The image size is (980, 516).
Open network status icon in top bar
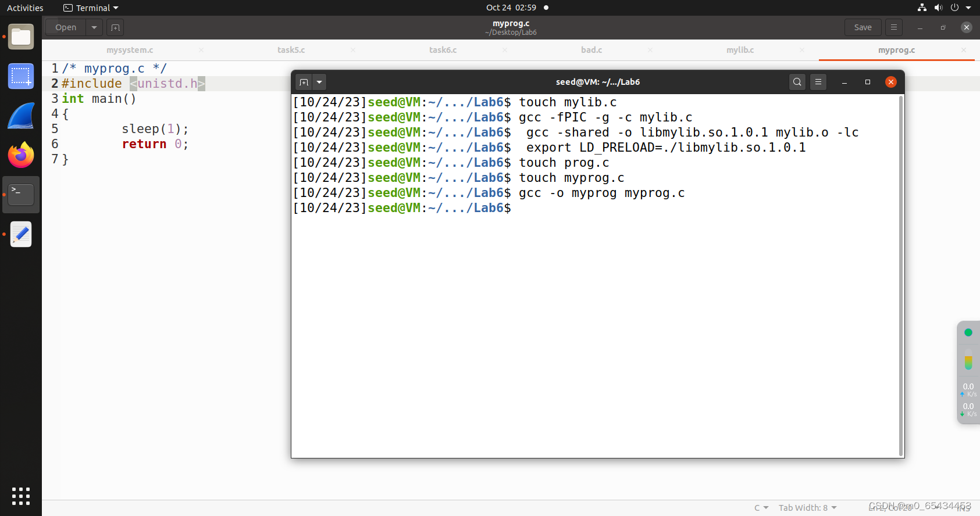[922, 8]
